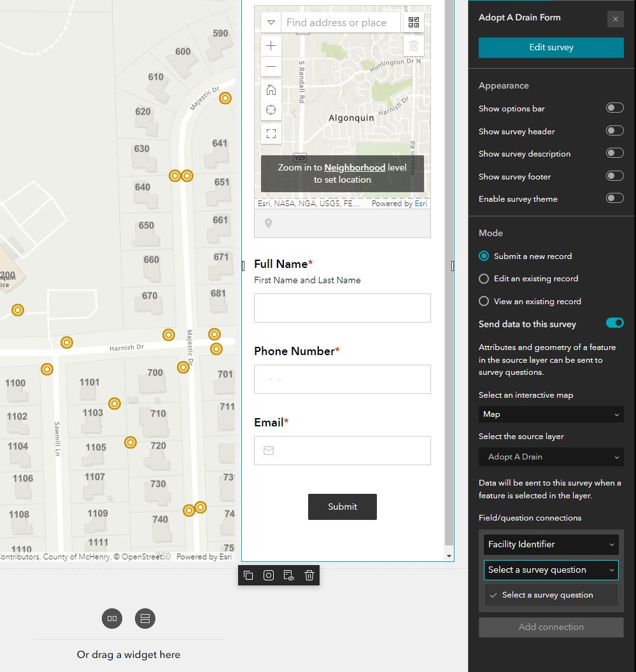Open fullscreen mode on the embedded map
The image size is (636, 672).
(x=270, y=133)
